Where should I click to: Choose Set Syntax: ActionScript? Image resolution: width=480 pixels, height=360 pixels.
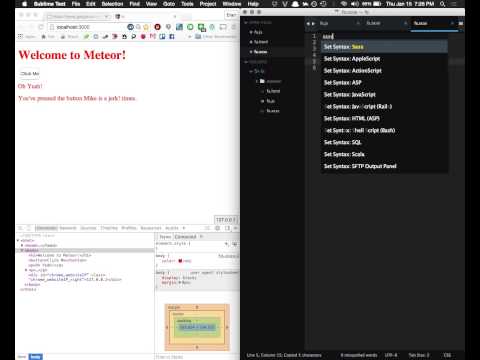click(x=384, y=71)
